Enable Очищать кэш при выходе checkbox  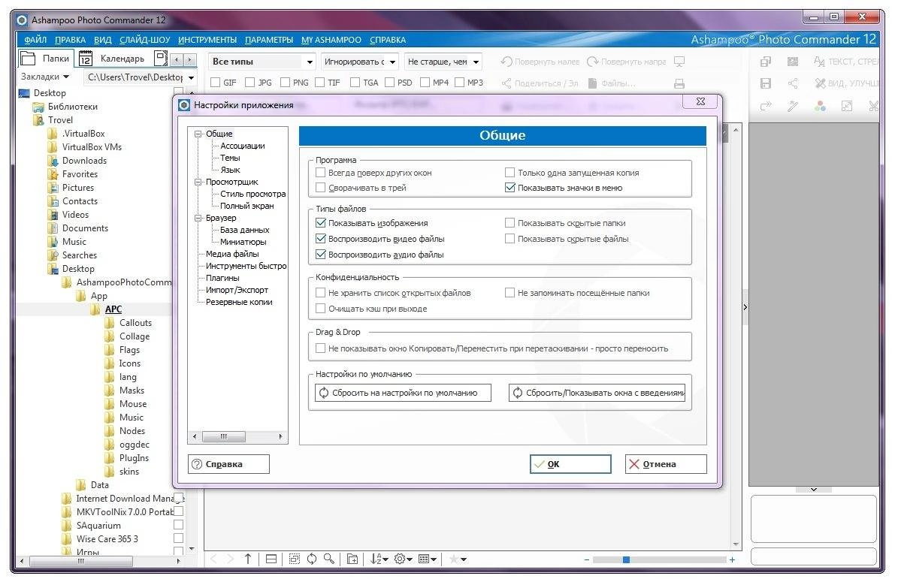[x=321, y=309]
